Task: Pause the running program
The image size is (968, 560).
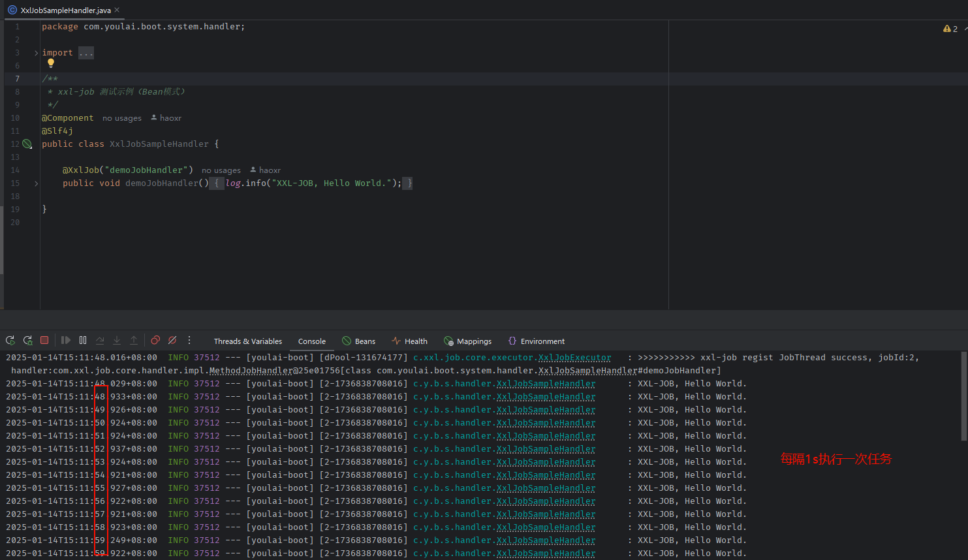Action: pyautogui.click(x=83, y=340)
